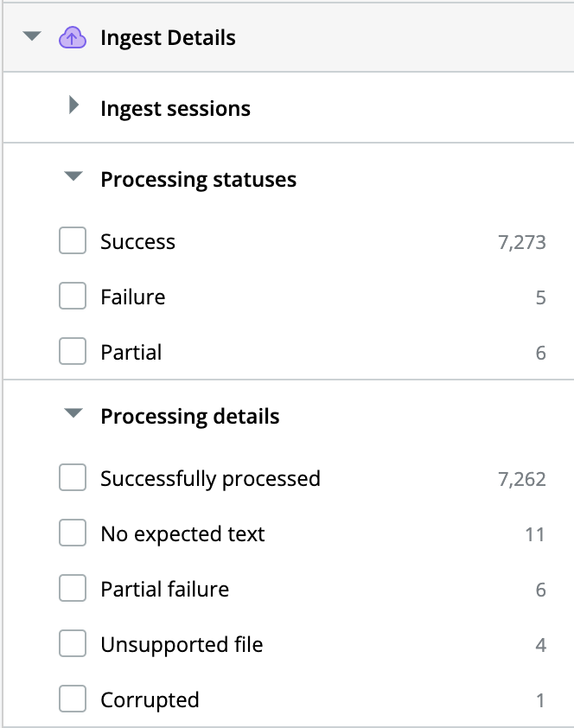Click the 7,262 count for Successfully processed
Viewport: 574px width, 728px height.
[x=522, y=479]
